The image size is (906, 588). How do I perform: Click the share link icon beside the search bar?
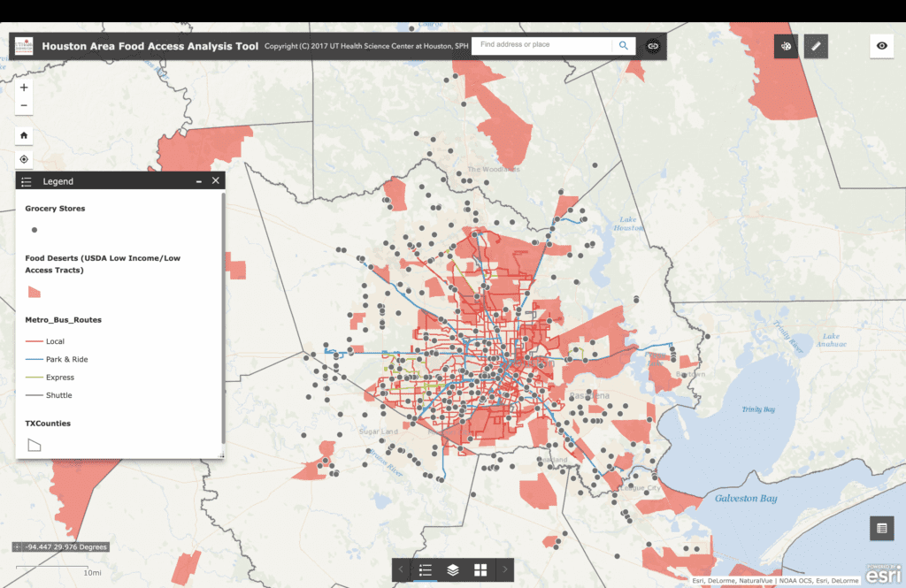pos(652,46)
